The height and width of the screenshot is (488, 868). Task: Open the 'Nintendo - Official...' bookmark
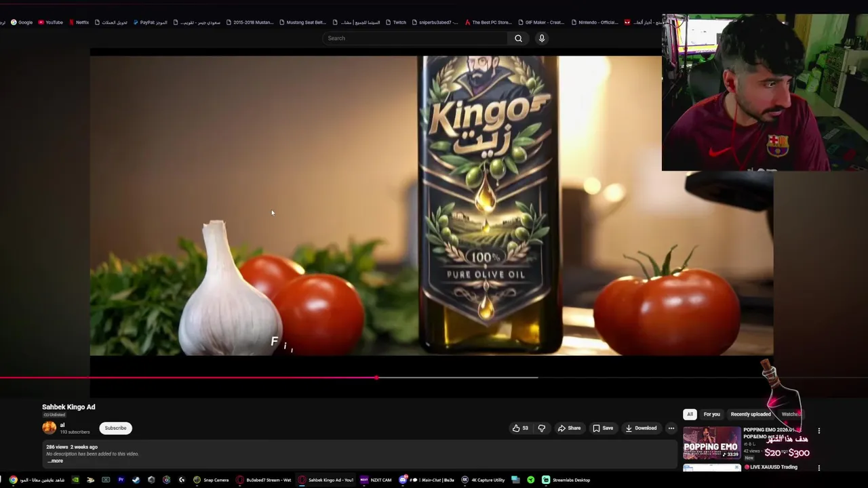point(594,22)
